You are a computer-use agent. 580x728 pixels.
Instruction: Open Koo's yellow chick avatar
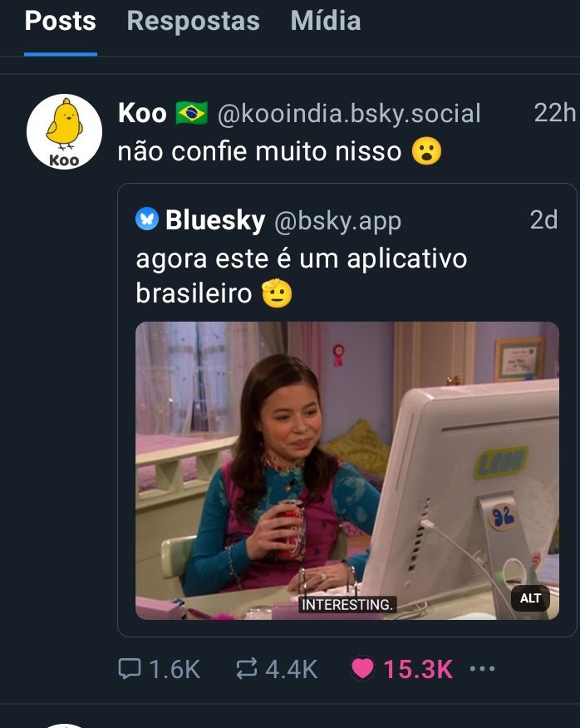pos(64,131)
